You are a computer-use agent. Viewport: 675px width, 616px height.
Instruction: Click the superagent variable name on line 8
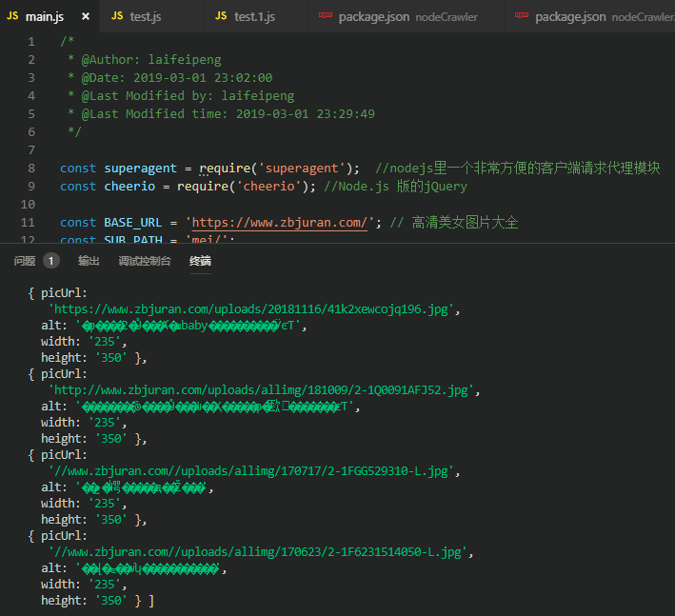coord(140,169)
